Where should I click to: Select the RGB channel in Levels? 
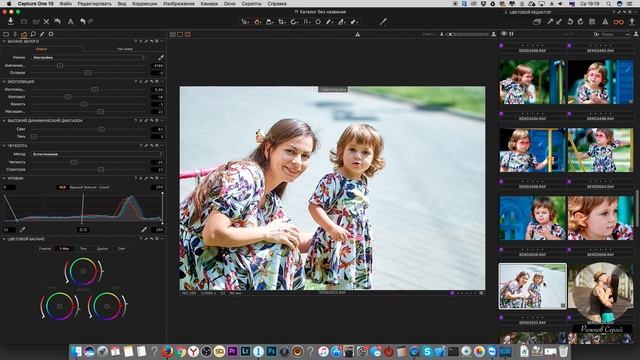click(62, 187)
